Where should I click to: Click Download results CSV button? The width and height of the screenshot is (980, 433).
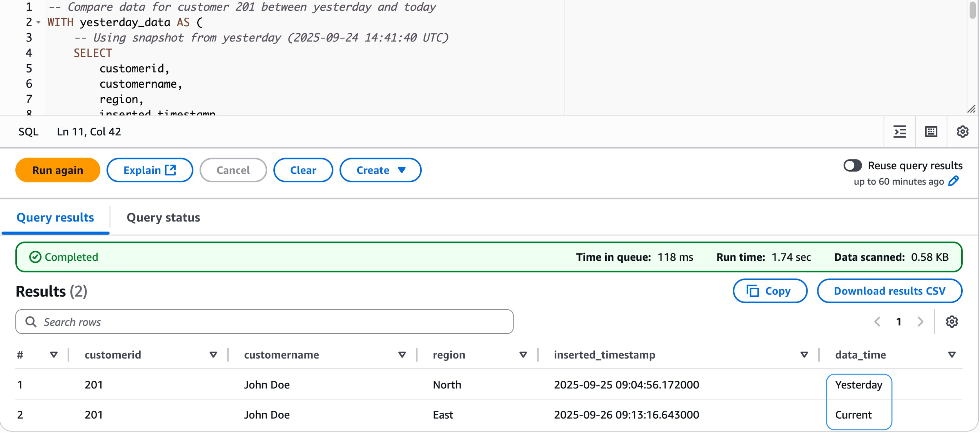pyautogui.click(x=889, y=291)
